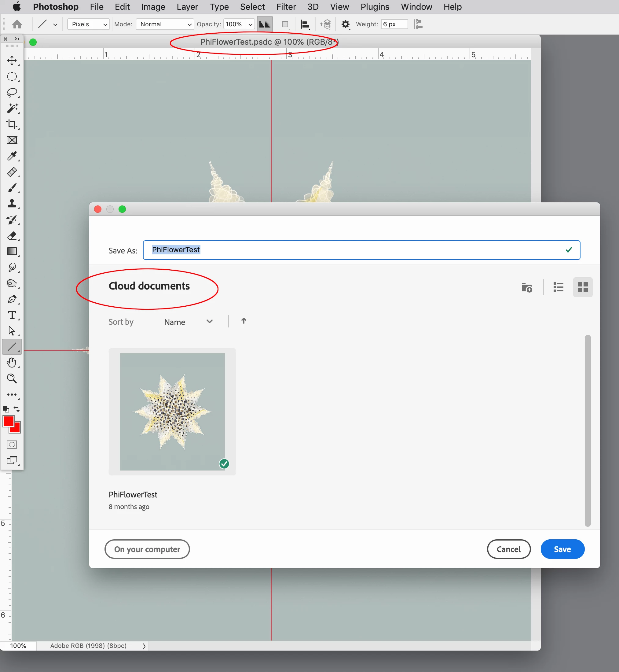619x672 pixels.
Task: Expand the Sort by Name dropdown
Action: pos(188,322)
